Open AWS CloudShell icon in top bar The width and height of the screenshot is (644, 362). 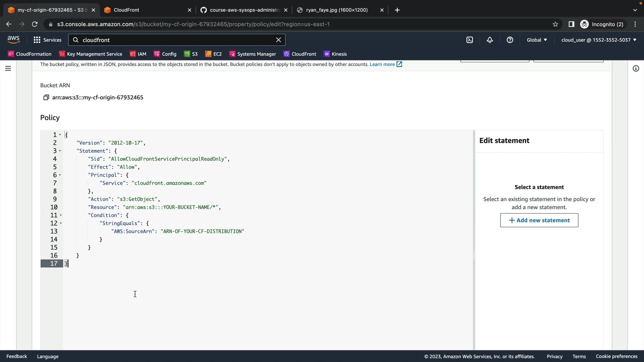[470, 40]
